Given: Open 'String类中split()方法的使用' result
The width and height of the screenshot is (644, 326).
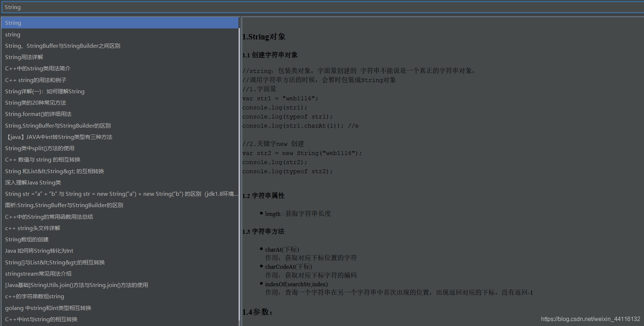Looking at the screenshot, I should [120, 148].
